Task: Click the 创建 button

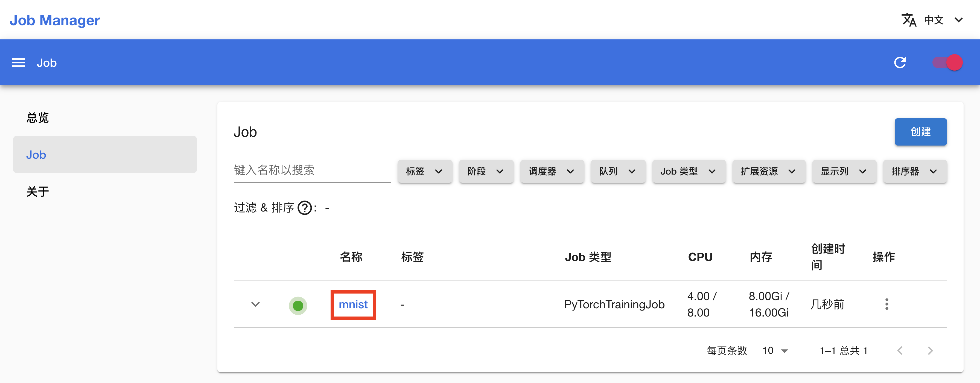Action: [920, 132]
